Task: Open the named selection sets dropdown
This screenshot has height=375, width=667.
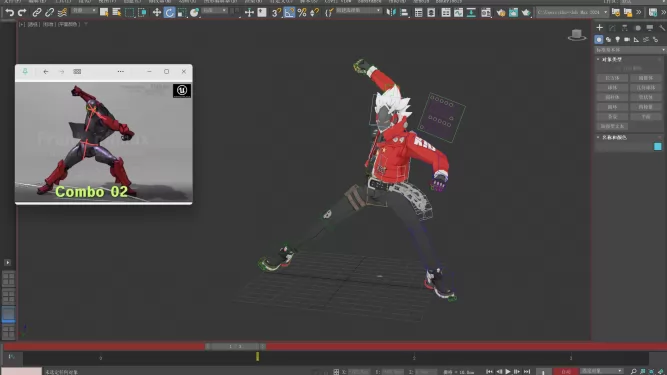Action: (358, 10)
